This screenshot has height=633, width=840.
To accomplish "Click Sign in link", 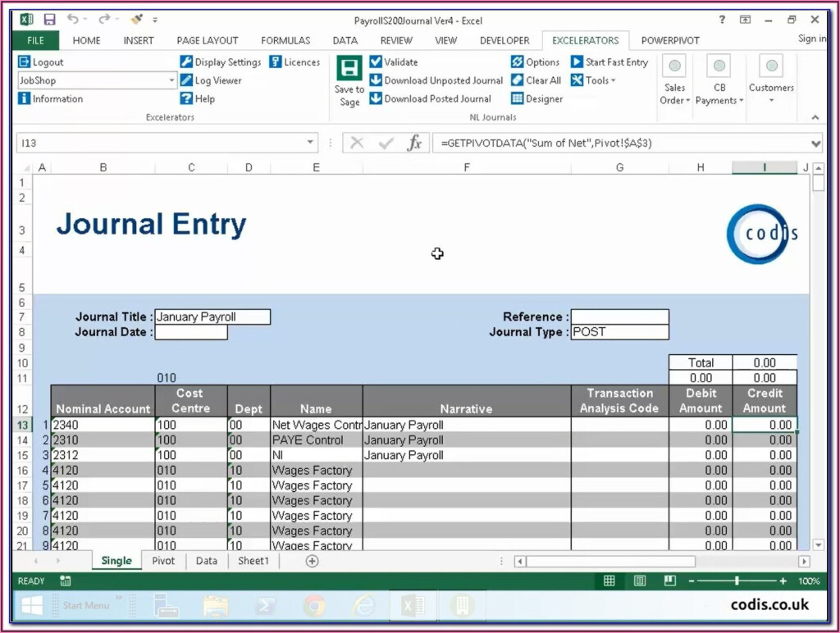I will tap(811, 39).
